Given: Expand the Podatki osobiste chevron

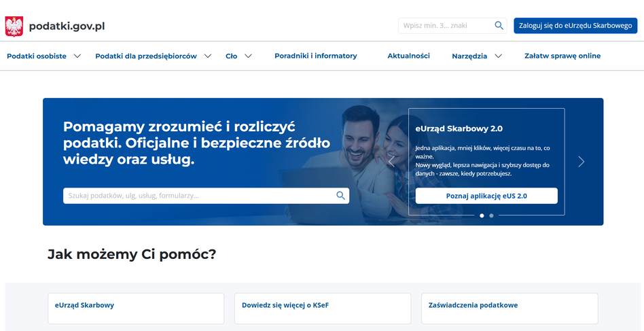Looking at the screenshot, I should tap(77, 56).
